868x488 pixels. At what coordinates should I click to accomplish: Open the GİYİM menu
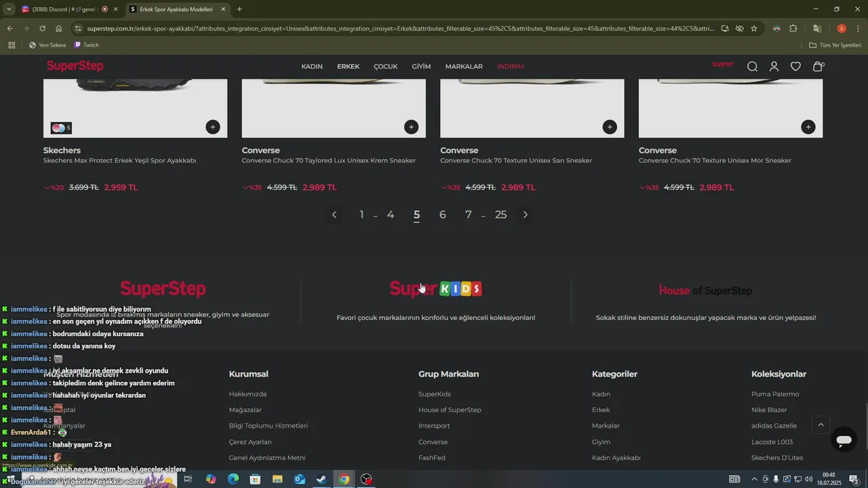pos(421,66)
